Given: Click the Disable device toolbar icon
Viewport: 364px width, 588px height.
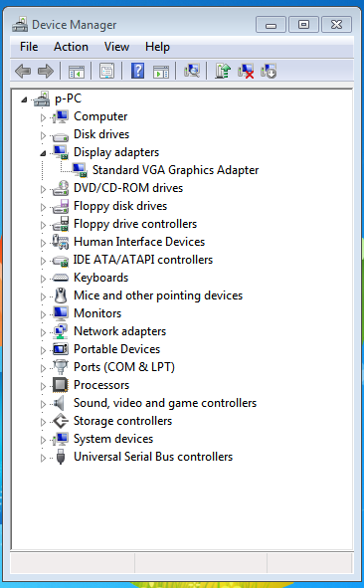Looking at the screenshot, I should (x=269, y=71).
